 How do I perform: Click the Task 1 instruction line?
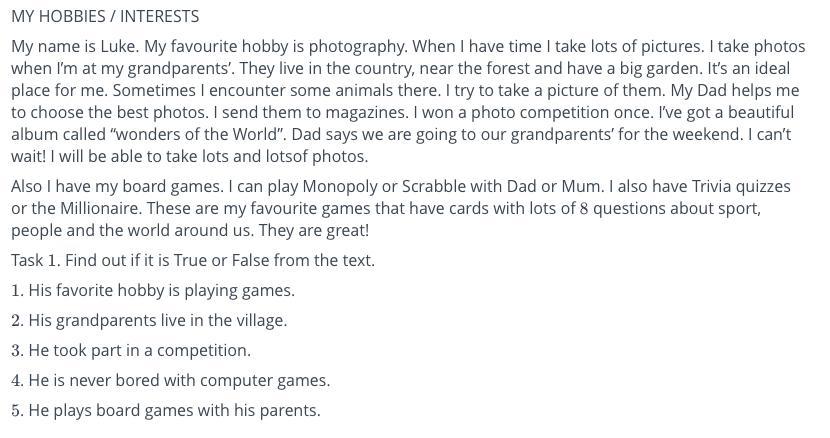click(193, 260)
